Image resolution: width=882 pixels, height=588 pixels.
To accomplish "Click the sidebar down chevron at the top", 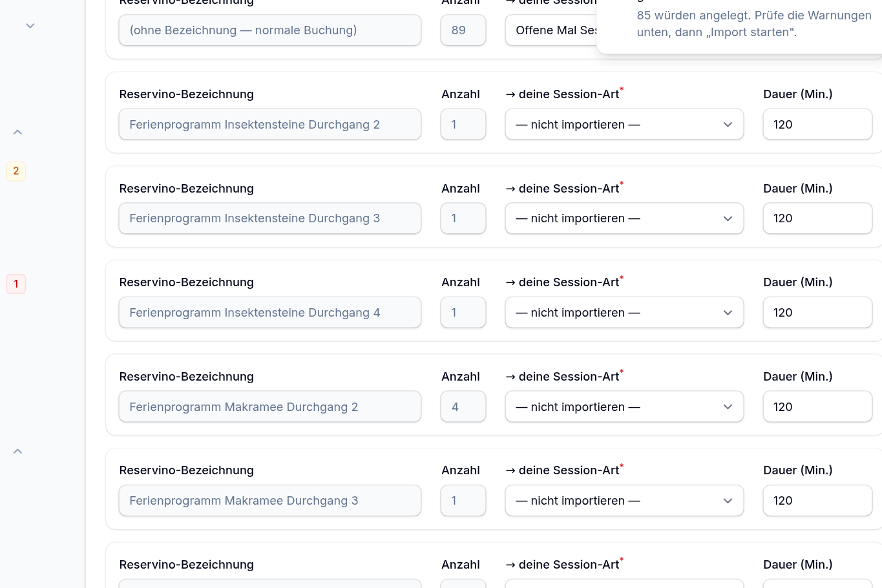I will (x=30, y=26).
